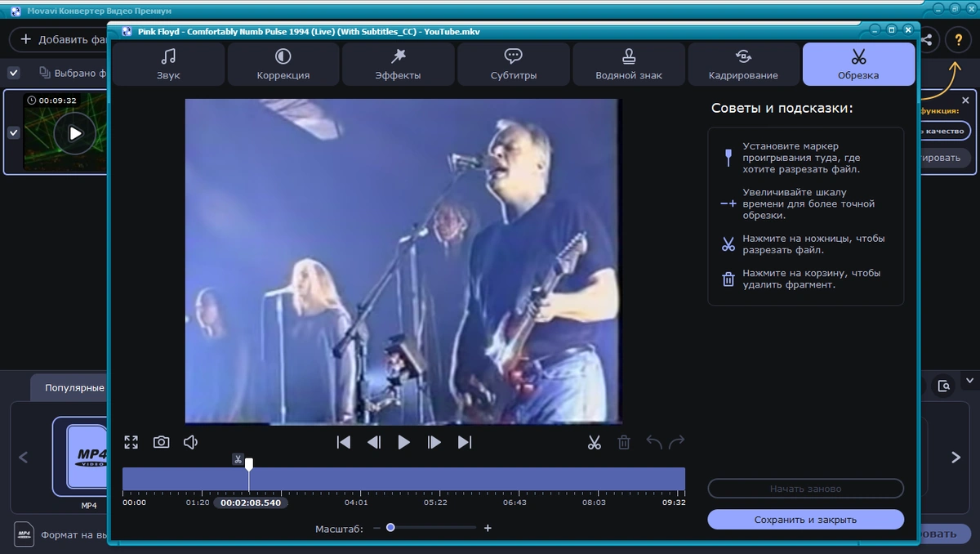Viewport: 980px width, 554px height.
Task: Close the editor dialog window
Action: [x=907, y=29]
